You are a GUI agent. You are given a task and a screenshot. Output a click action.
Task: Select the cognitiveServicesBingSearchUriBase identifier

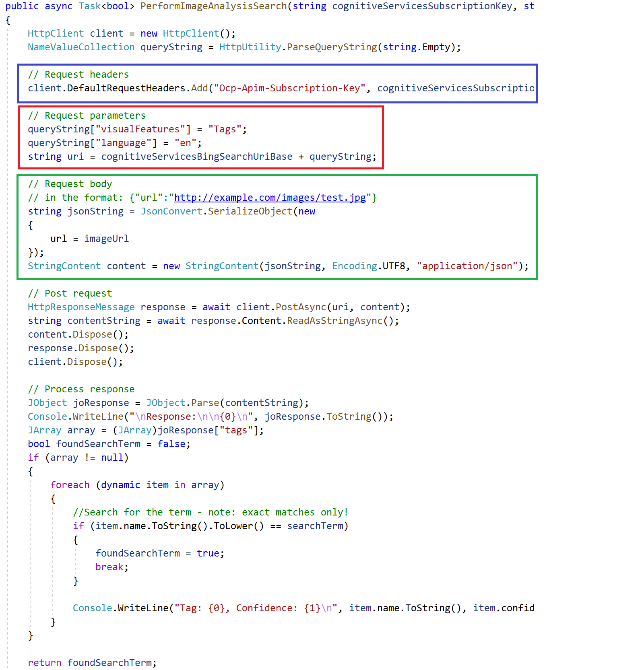pyautogui.click(x=196, y=157)
